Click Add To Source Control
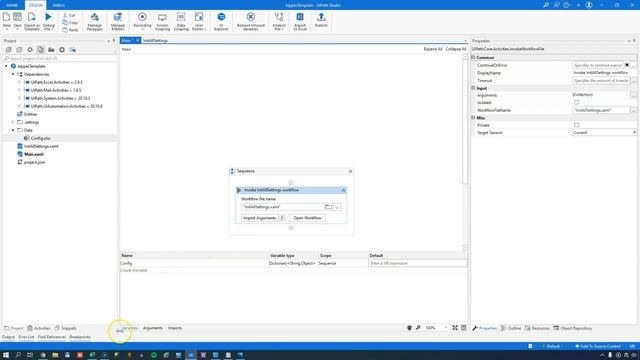 coord(598,346)
